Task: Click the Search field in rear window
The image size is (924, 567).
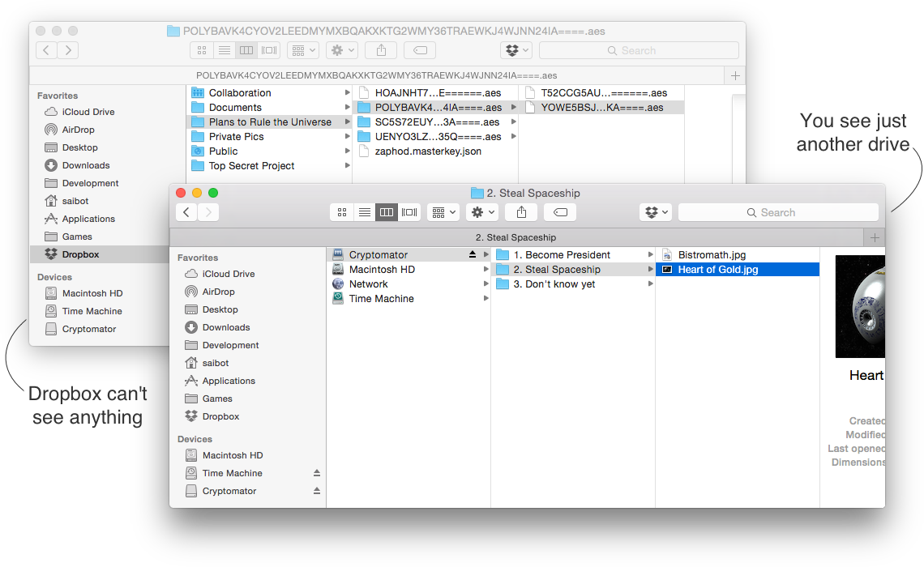Action: coord(639,50)
